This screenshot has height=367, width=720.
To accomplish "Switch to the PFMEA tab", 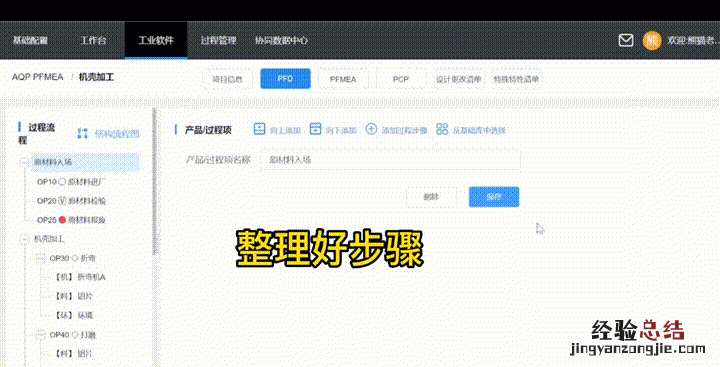I will [343, 79].
